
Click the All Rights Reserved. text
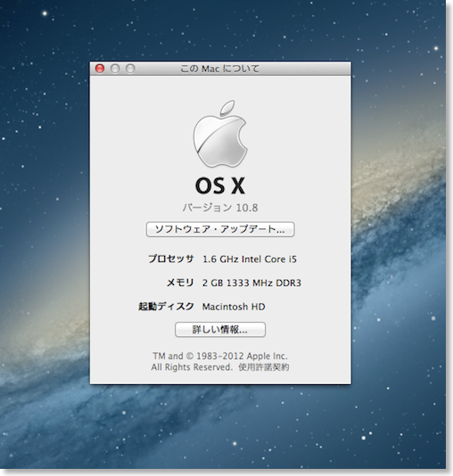click(x=192, y=367)
